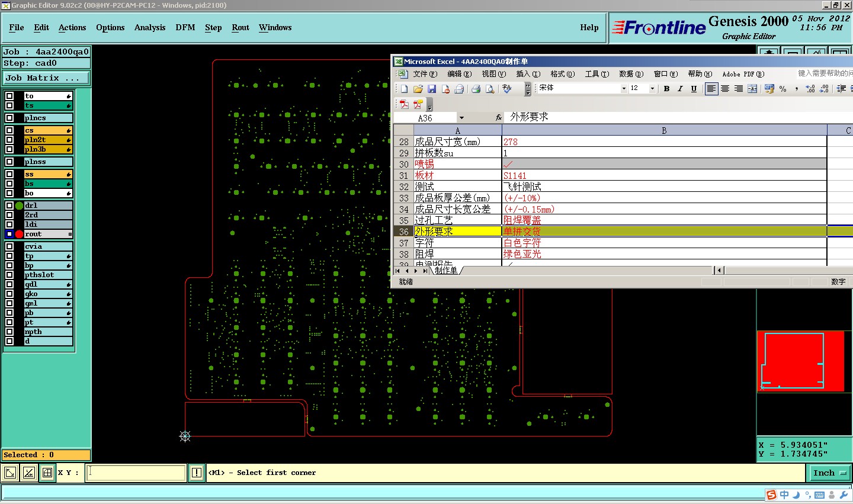Apply Center alignment in Excel toolbar
Screen dimensions: 853x504
click(725, 89)
